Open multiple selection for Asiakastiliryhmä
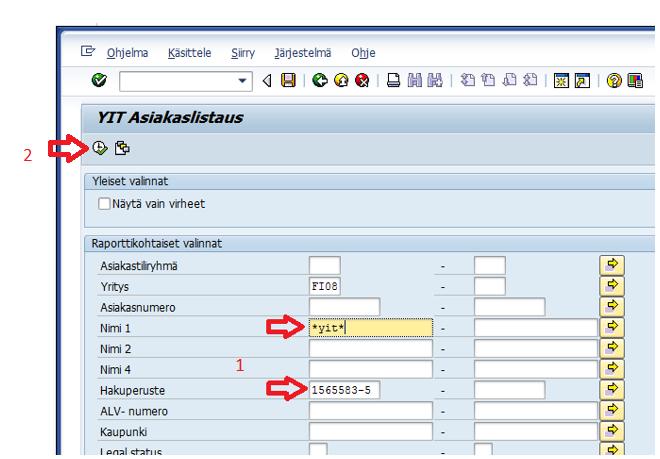 click(x=612, y=265)
